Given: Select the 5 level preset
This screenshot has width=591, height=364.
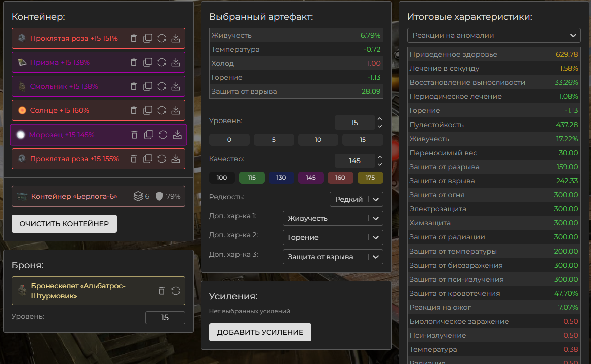Looking at the screenshot, I should coord(274,140).
